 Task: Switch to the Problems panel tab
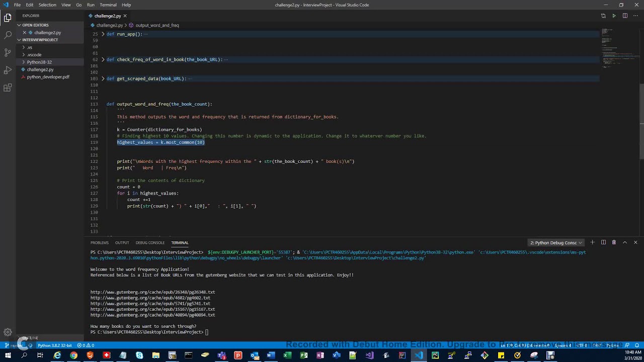tap(100, 243)
